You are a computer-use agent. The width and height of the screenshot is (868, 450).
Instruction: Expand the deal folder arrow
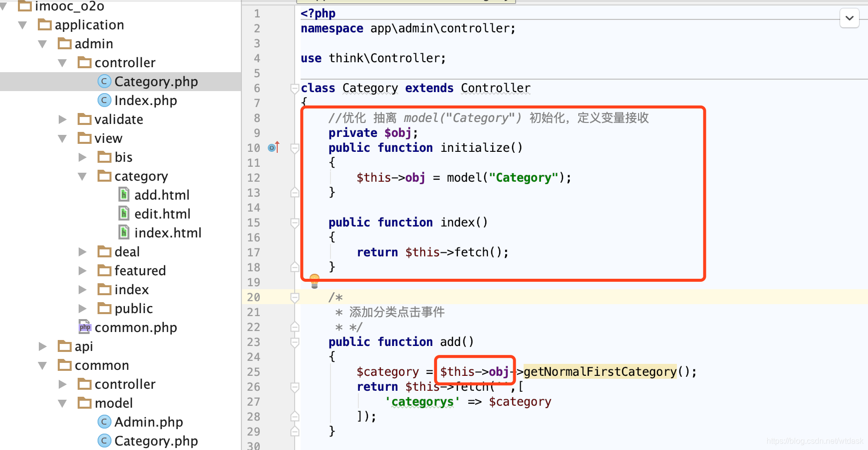pyautogui.click(x=82, y=252)
